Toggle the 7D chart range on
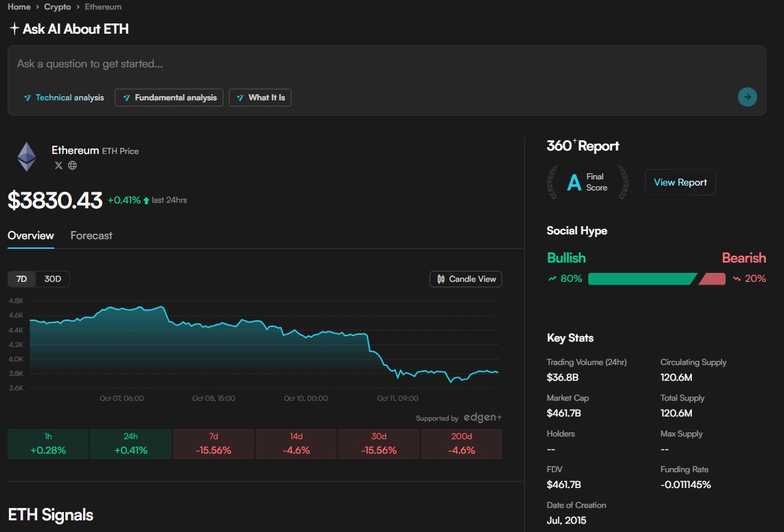Viewport: 784px width, 532px height. 21,278
